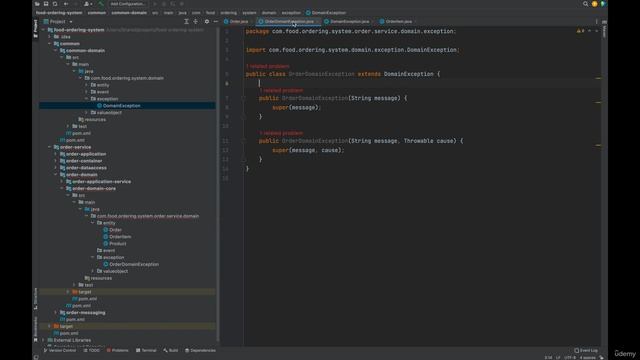Collapse the common-domain module node

pyautogui.click(x=56, y=51)
